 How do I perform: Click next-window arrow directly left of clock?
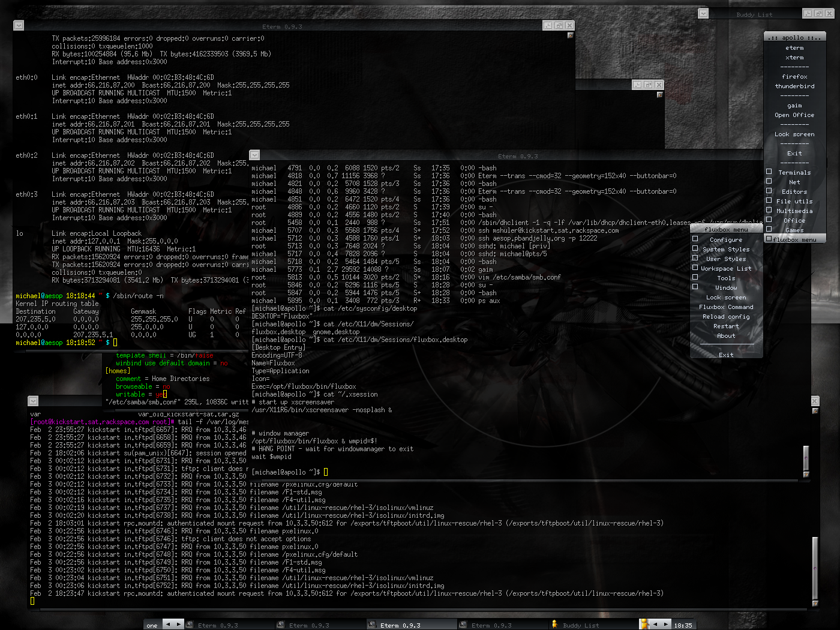click(x=665, y=625)
